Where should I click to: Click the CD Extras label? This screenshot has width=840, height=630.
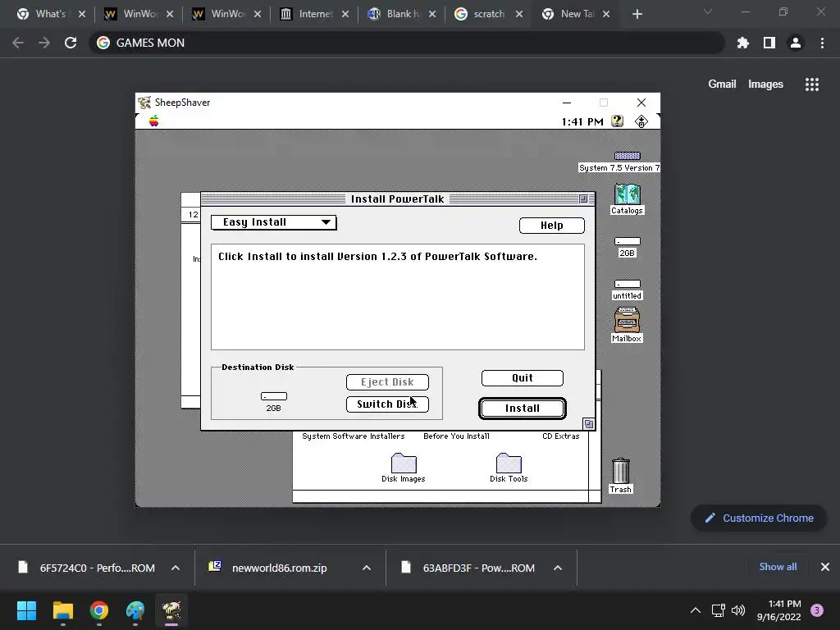[561, 436]
